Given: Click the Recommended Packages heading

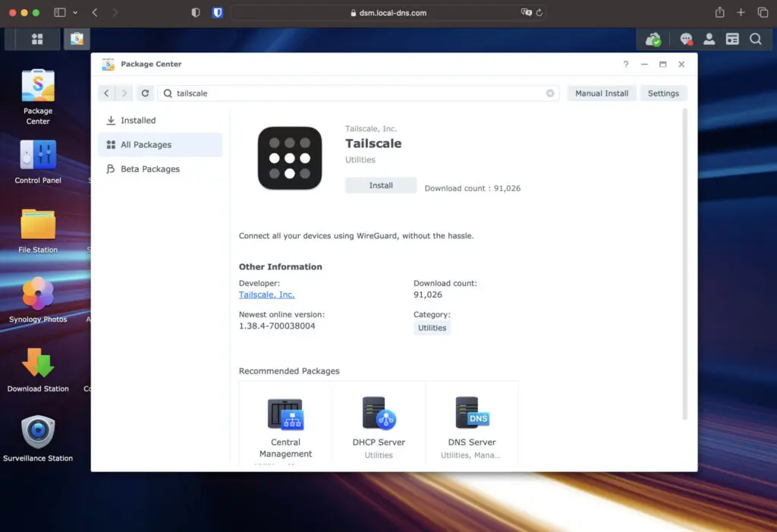Looking at the screenshot, I should tap(289, 371).
